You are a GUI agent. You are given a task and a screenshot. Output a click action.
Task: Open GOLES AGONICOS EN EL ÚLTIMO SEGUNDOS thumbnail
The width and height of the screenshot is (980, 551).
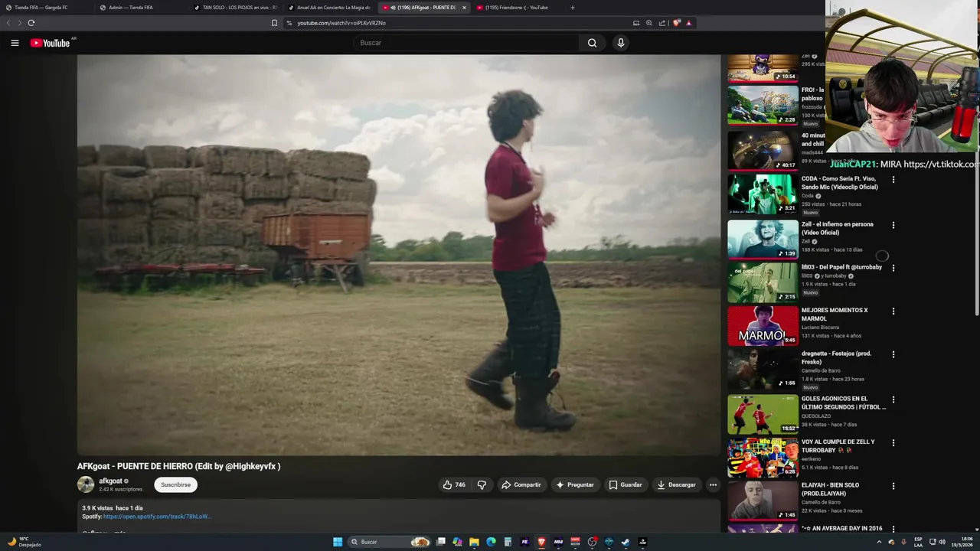(763, 414)
